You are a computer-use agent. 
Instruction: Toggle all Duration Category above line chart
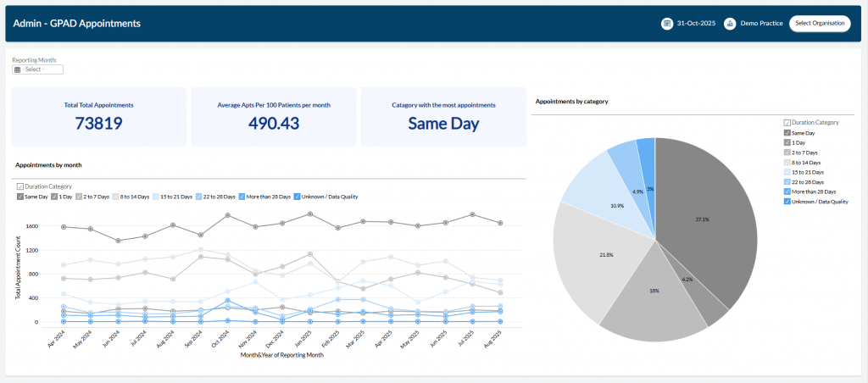coord(19,186)
